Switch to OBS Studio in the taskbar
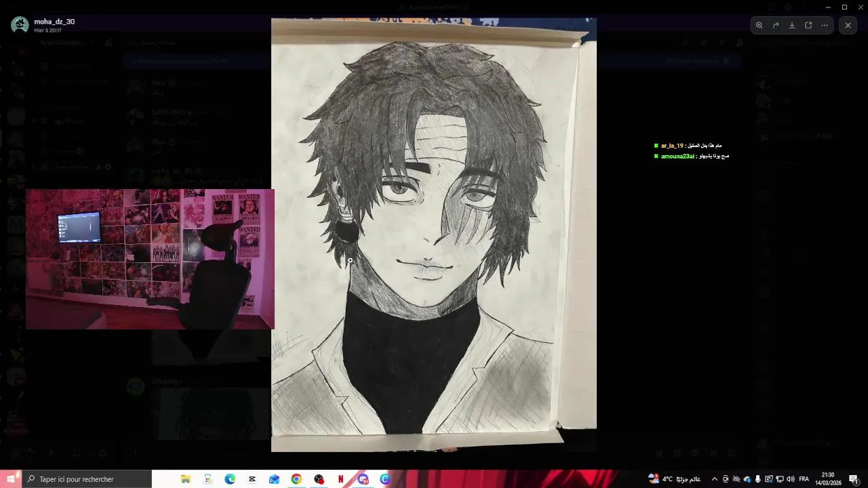Viewport: 868px width, 488px height. coord(319,479)
